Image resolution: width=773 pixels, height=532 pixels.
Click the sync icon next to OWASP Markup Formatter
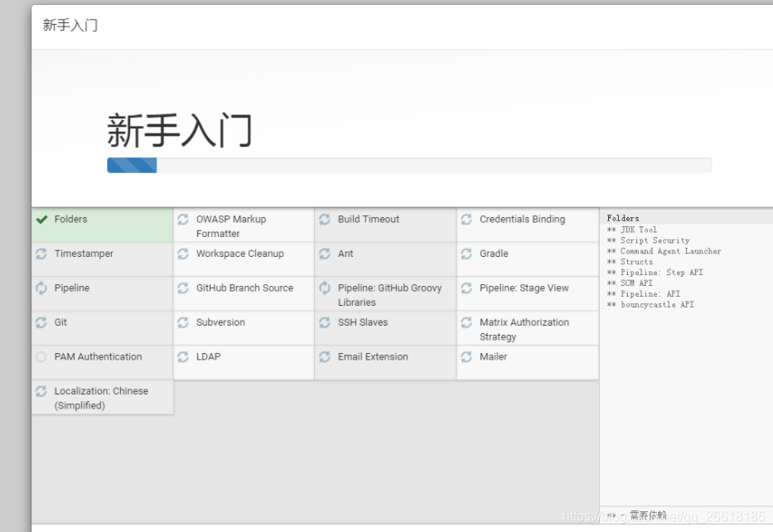[183, 220]
